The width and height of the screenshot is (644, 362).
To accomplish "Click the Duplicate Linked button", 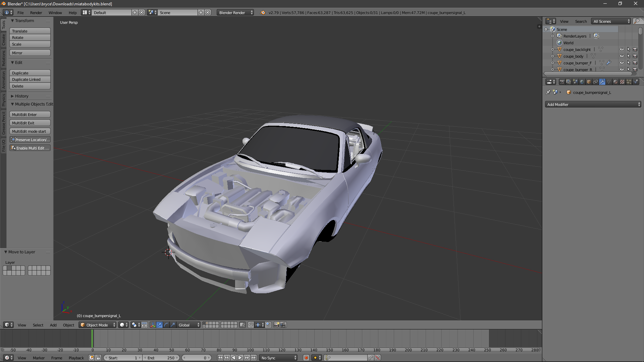I will (x=30, y=79).
